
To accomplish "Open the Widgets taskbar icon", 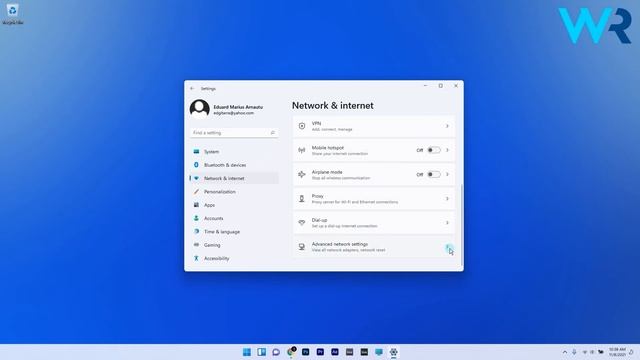I will [262, 352].
